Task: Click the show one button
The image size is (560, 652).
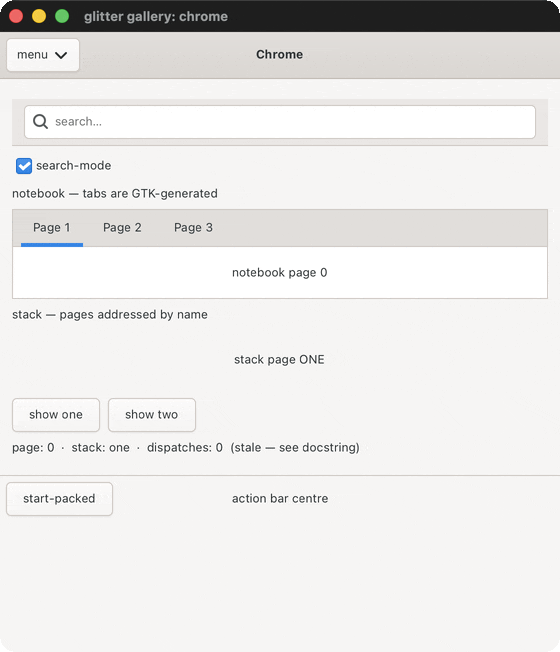Action: click(x=56, y=415)
